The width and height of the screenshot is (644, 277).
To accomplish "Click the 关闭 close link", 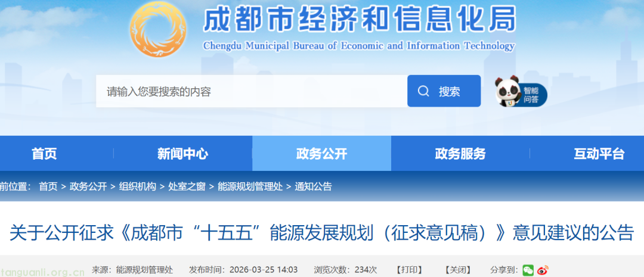I will (x=458, y=270).
